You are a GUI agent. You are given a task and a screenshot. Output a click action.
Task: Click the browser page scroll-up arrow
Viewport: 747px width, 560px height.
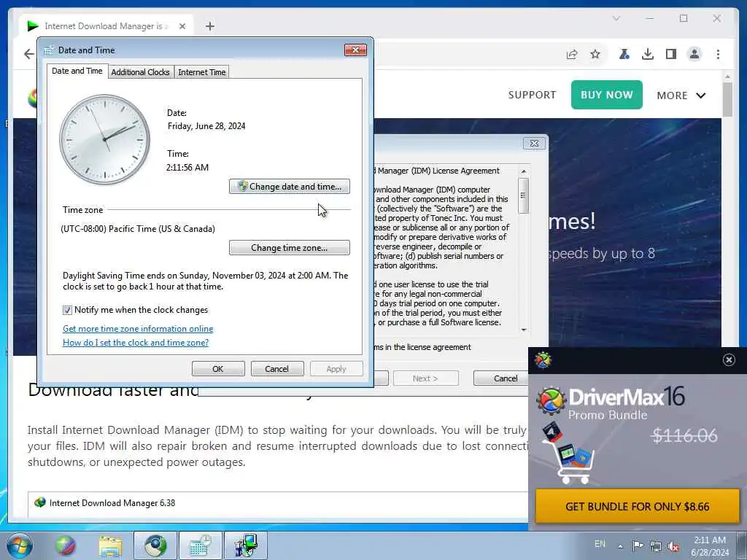727,76
